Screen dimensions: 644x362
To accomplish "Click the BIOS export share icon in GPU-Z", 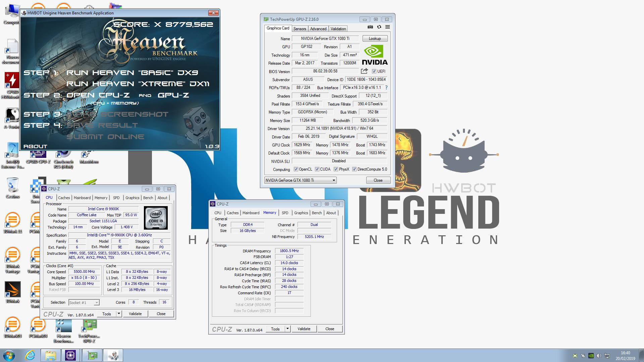I will pyautogui.click(x=364, y=71).
